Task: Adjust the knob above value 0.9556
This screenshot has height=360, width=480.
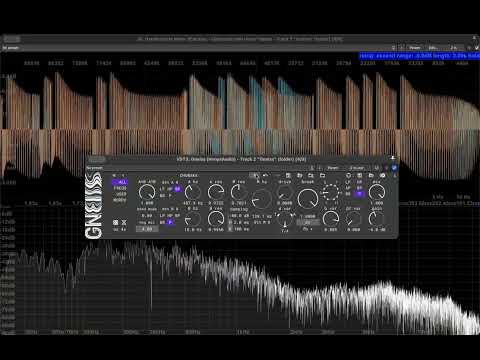Action: [x=216, y=219]
